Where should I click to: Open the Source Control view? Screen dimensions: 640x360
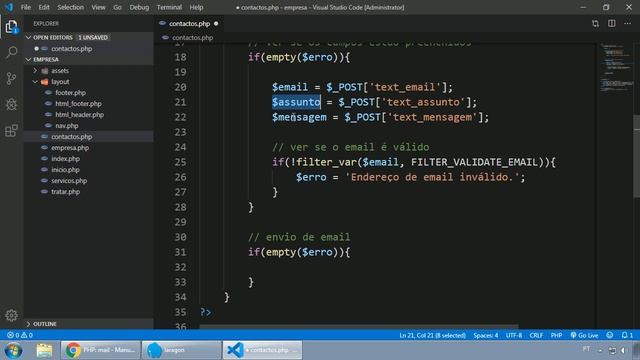pyautogui.click(x=11, y=78)
